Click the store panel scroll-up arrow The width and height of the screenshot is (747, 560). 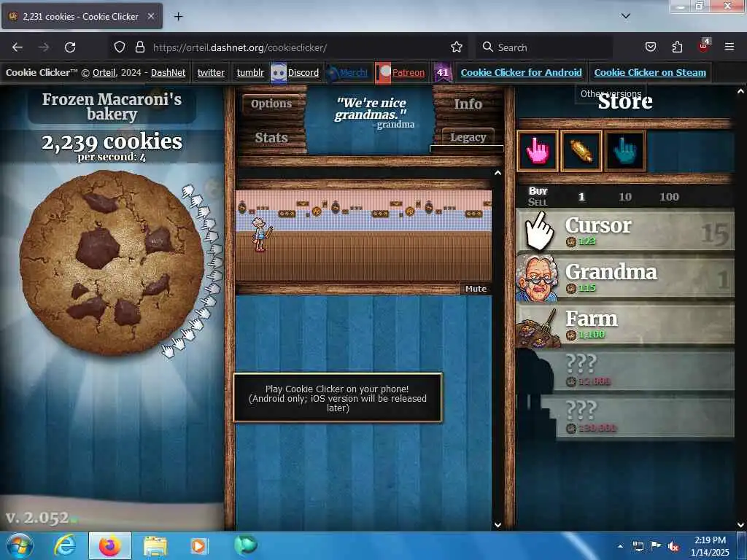point(740,91)
